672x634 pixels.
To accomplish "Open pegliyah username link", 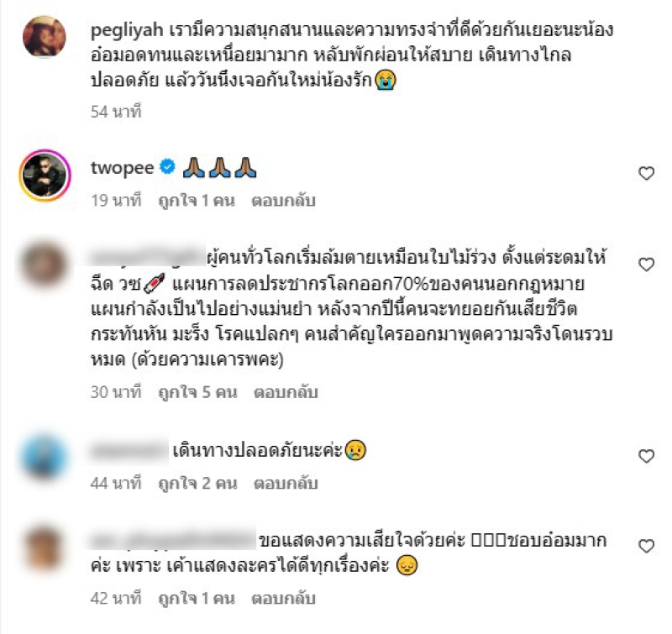I will pos(127,30).
